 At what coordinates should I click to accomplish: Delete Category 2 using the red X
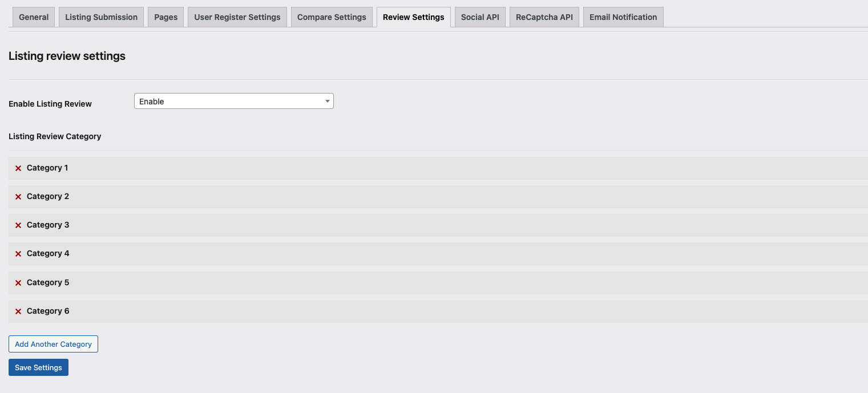pyautogui.click(x=18, y=197)
